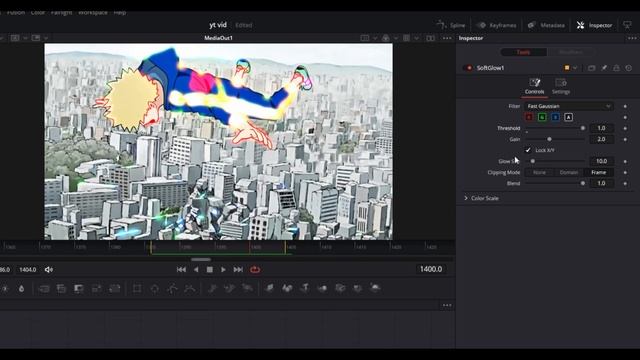Disable SoftGlow1 with red enable dot
The image size is (640, 360).
point(468,68)
